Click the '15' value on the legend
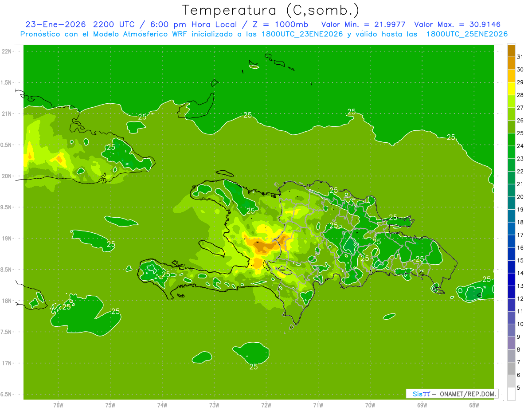The height and width of the screenshot is (411, 532). (x=520, y=260)
